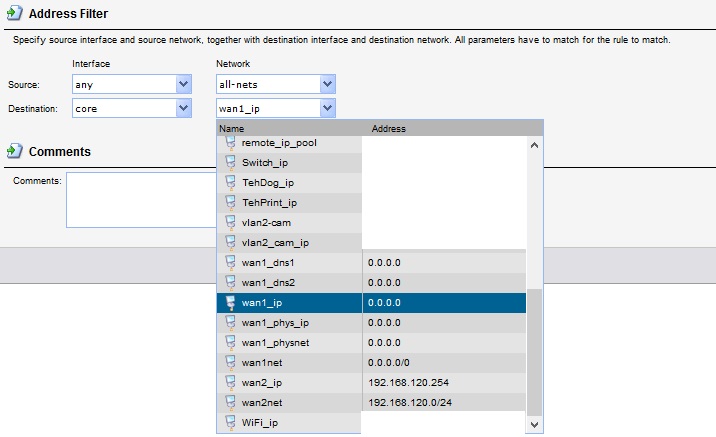Click the icon next to vlan2-cam
Screen dimensions: 716x437
(x=230, y=222)
